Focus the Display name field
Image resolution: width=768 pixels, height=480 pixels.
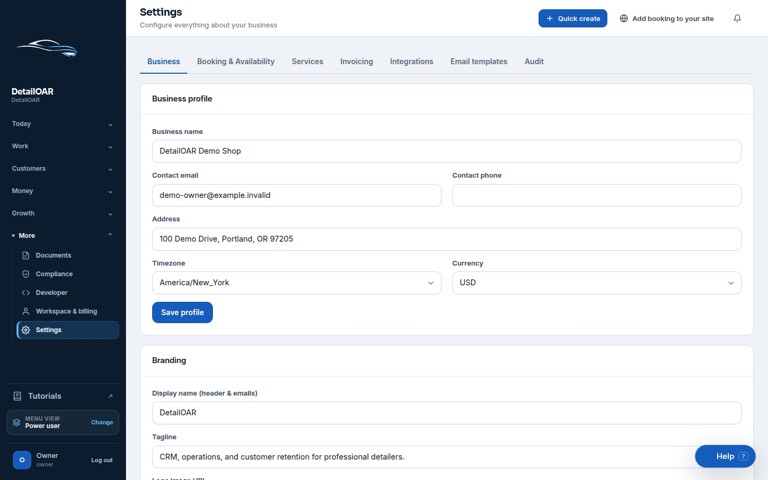pos(447,413)
